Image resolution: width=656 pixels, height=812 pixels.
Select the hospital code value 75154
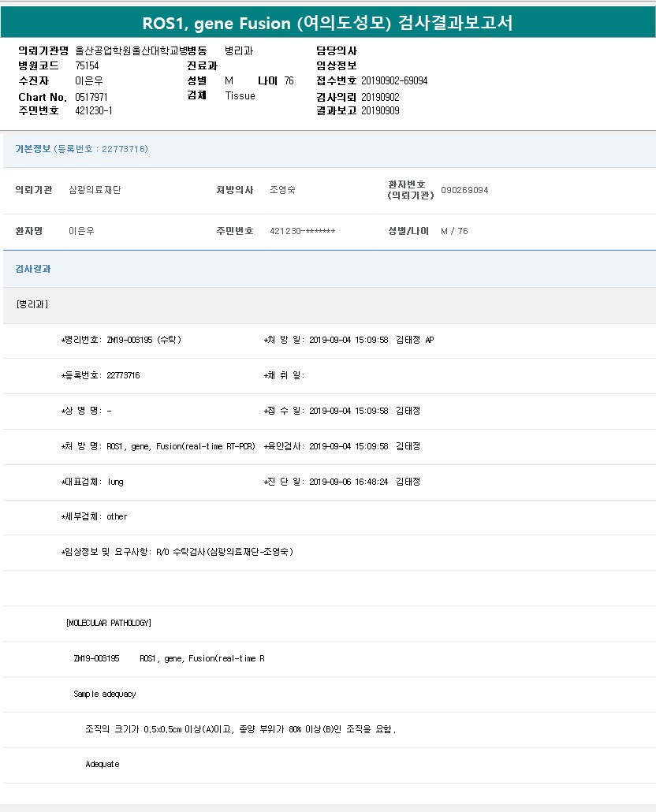tap(87, 65)
